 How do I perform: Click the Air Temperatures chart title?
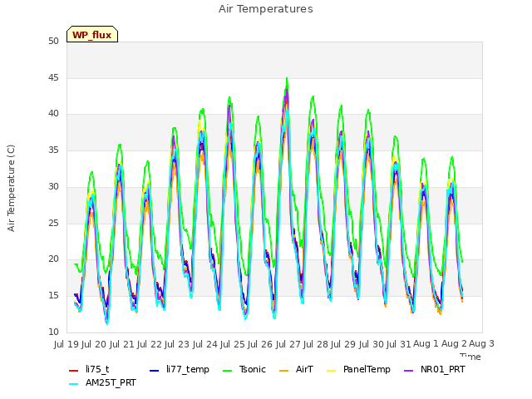tap(266, 9)
